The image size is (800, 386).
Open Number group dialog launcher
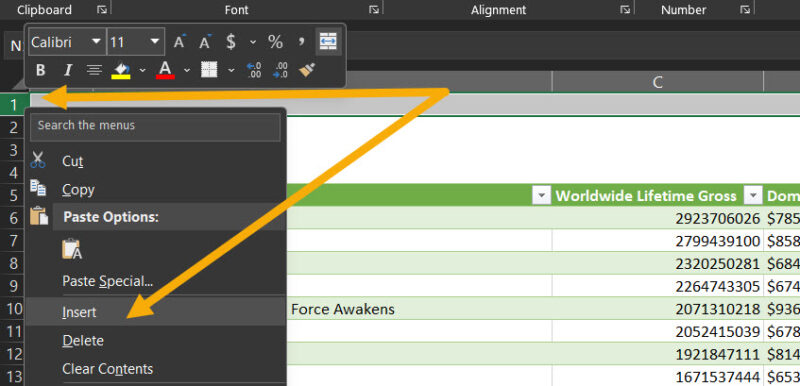(x=745, y=10)
